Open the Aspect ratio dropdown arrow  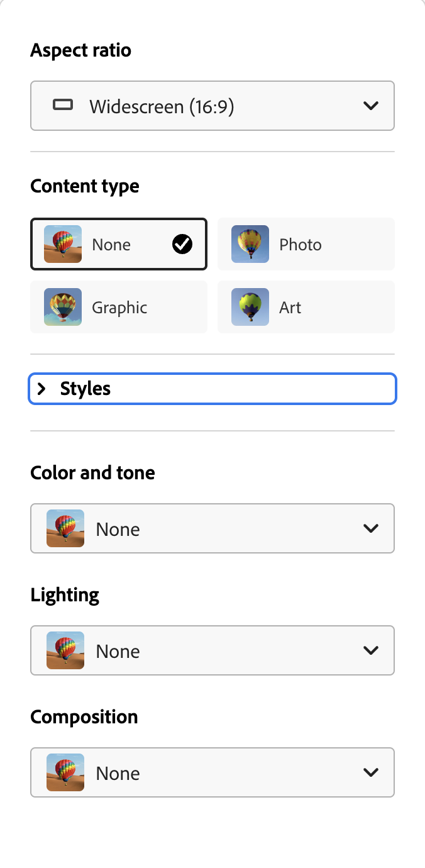[x=371, y=106]
